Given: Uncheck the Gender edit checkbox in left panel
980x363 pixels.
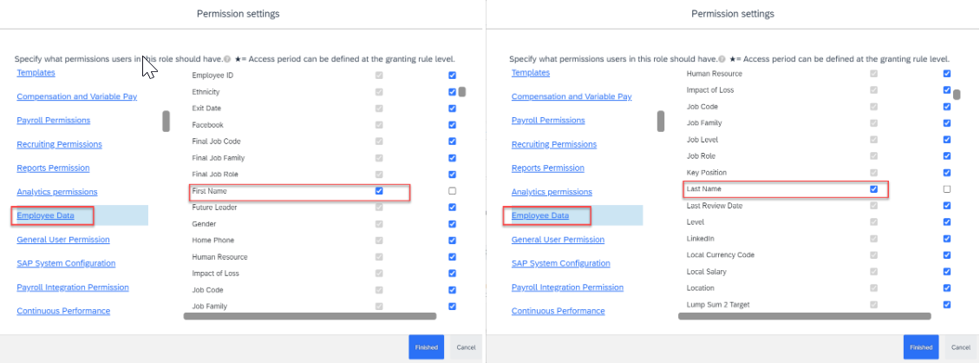Looking at the screenshot, I should pos(453,224).
